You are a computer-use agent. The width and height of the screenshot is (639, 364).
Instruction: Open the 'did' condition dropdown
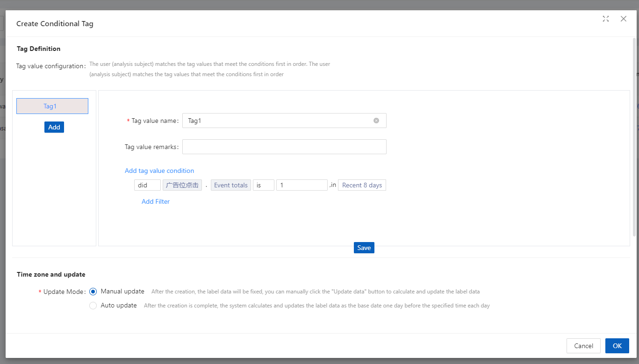(147, 185)
